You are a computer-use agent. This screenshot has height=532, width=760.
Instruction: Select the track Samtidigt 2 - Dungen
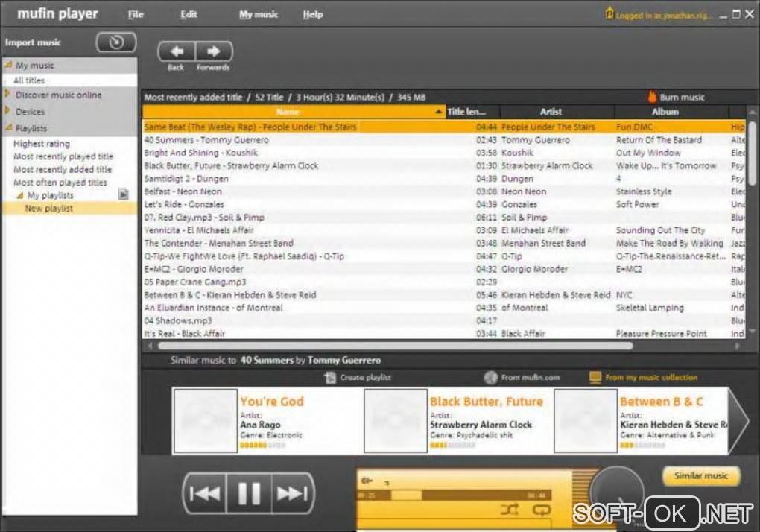186,179
